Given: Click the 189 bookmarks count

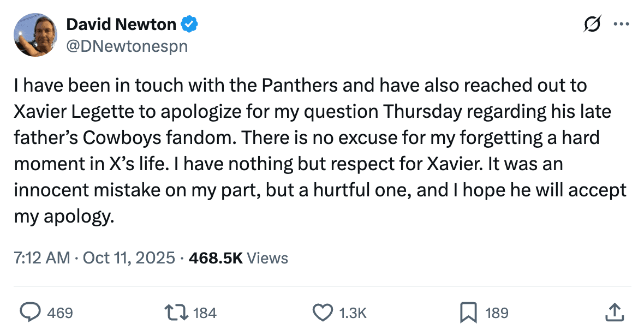Looking at the screenshot, I should click(497, 313).
